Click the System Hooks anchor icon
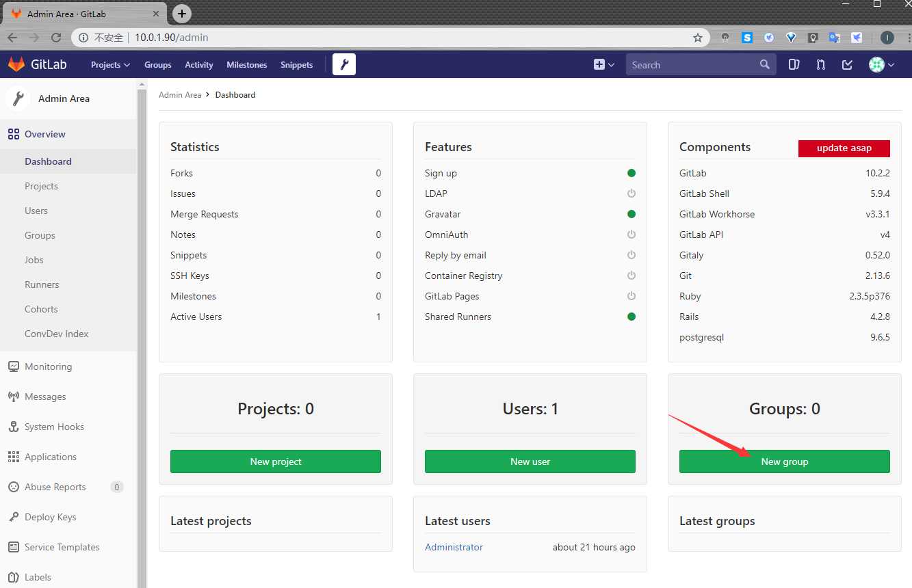 pos(14,427)
